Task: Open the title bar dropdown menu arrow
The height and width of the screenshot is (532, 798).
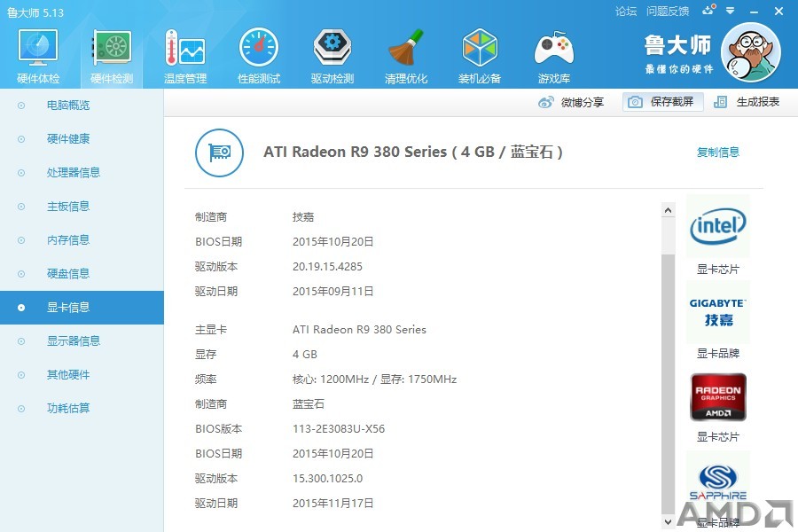Action: 731,11
